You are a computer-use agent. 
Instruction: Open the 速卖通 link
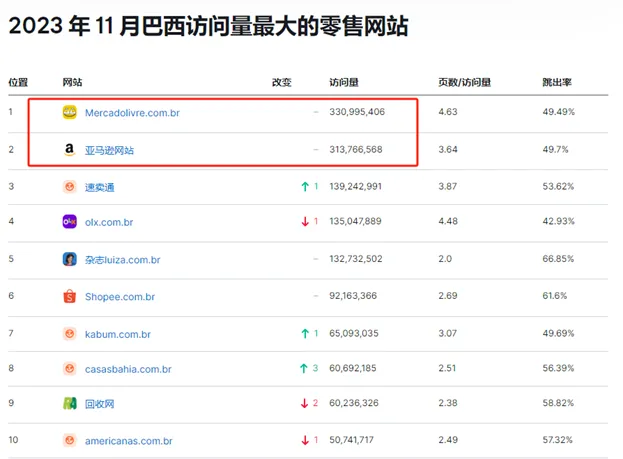coord(100,187)
